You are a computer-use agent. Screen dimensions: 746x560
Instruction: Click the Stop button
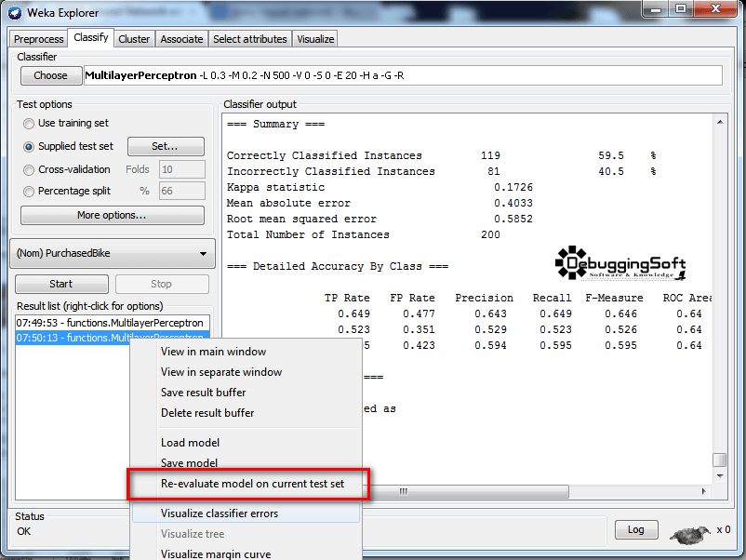162,284
